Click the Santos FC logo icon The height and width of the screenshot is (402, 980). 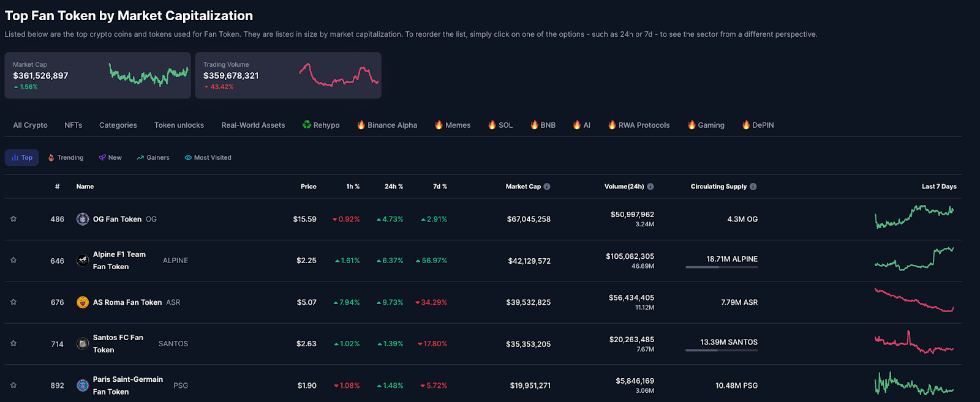(83, 344)
